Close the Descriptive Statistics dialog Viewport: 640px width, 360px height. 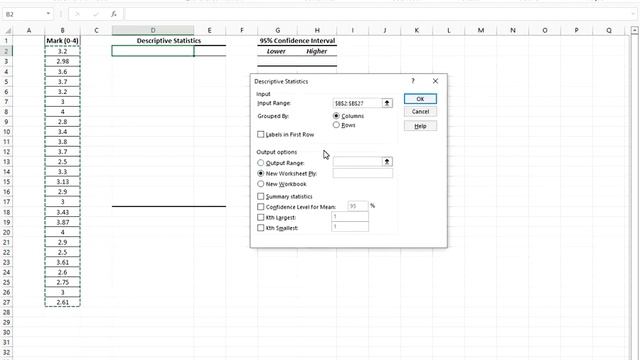pyautogui.click(x=435, y=81)
